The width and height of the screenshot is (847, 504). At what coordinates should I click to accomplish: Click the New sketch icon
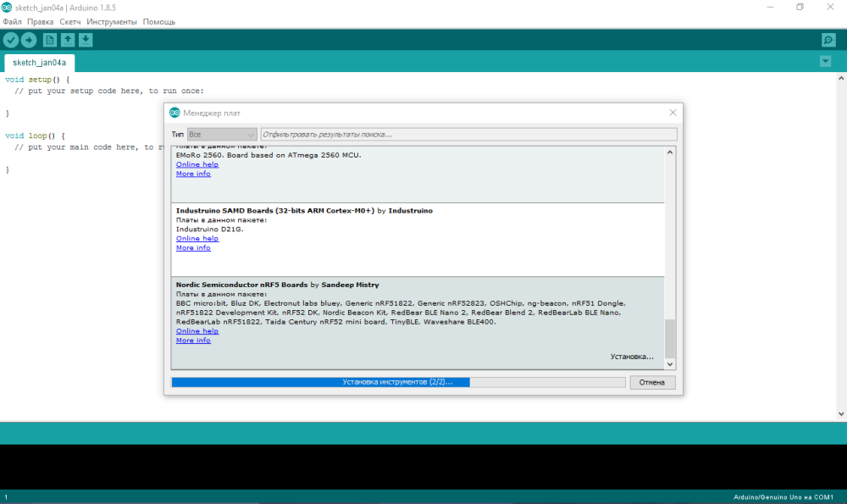[x=50, y=40]
